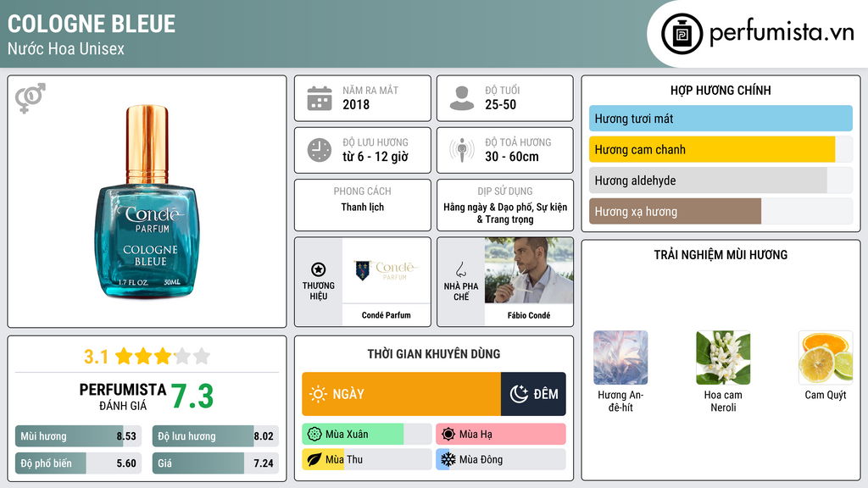The image size is (868, 488).
Task: Click the Thời gian khuyên dùng heading
Action: pos(434,354)
